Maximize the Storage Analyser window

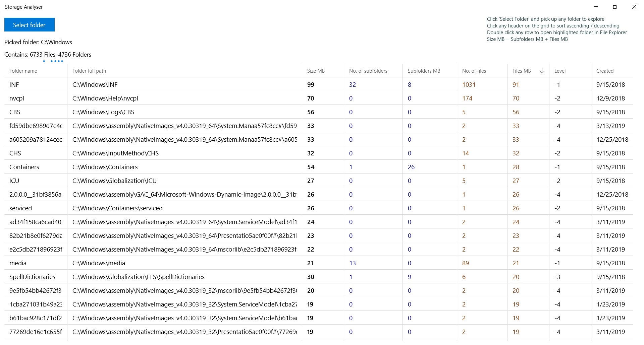[615, 7]
